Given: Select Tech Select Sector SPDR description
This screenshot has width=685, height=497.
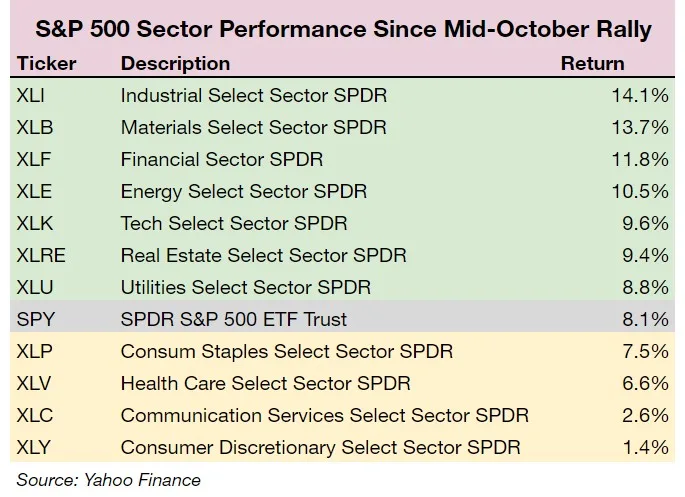Looking at the screenshot, I should 234,224.
